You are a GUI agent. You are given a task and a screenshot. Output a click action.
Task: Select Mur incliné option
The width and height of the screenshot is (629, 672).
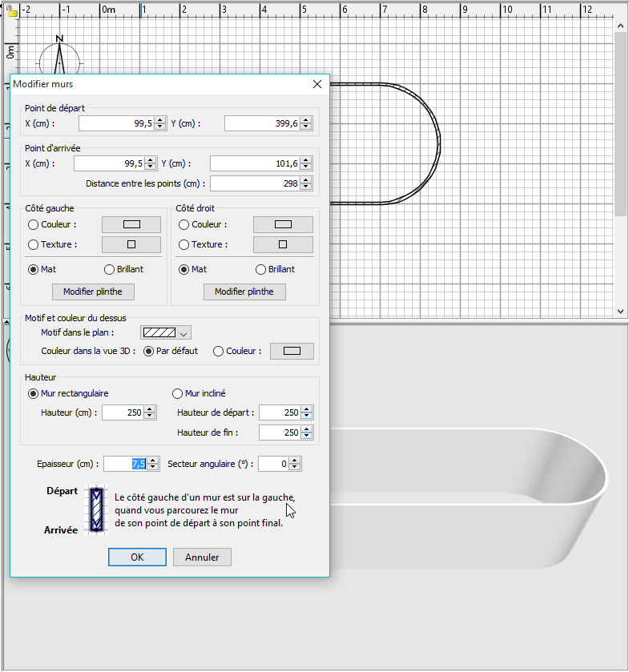coord(177,393)
